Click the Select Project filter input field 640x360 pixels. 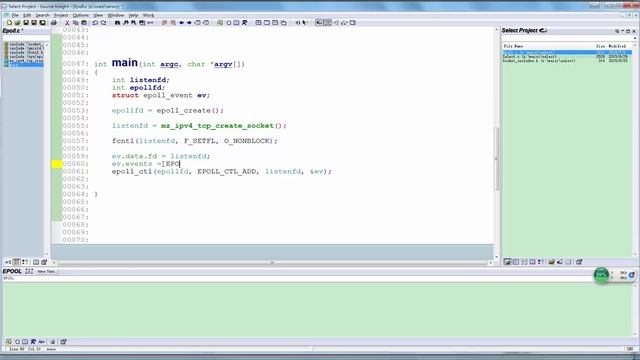[x=567, y=38]
